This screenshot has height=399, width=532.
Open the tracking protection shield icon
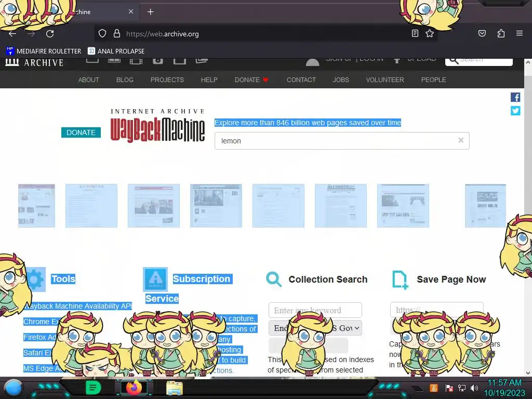coord(102,34)
